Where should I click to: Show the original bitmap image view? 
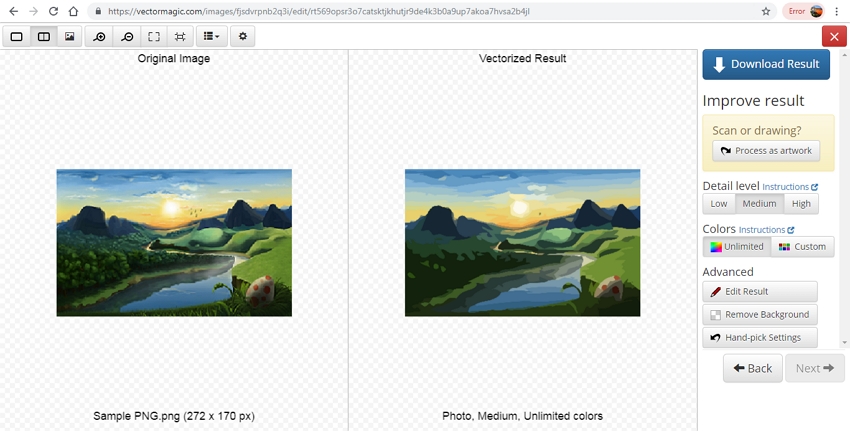click(70, 36)
